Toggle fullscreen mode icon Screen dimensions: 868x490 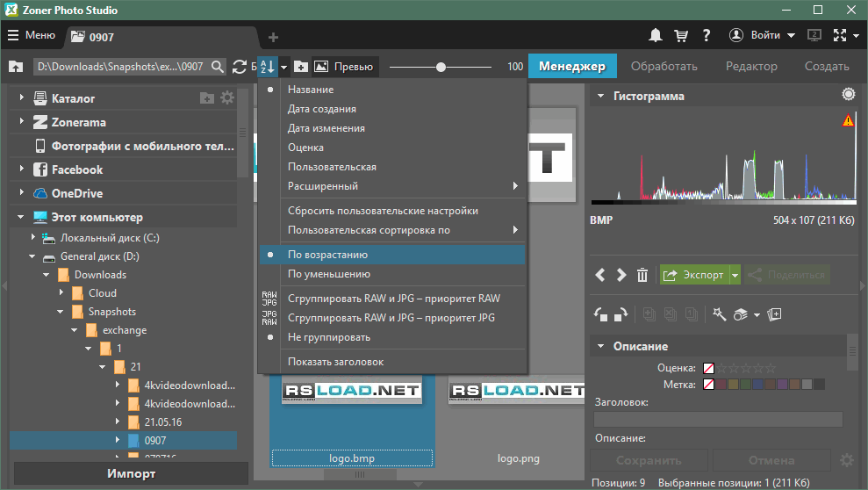(x=840, y=35)
